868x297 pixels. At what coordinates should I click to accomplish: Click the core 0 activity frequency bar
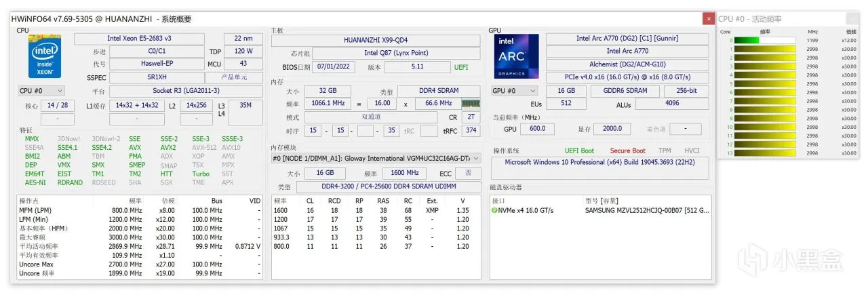(x=765, y=40)
